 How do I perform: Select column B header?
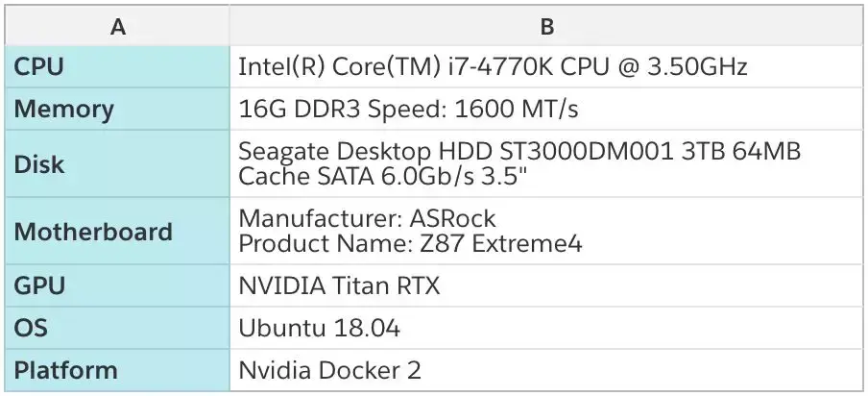(546, 27)
